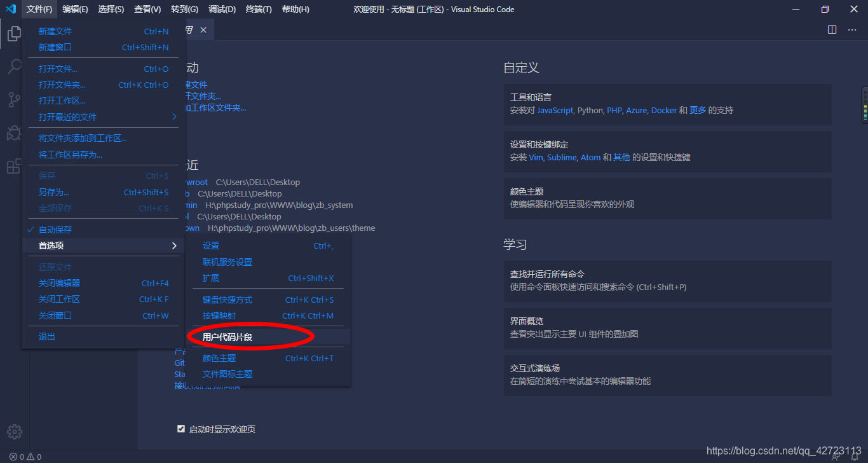Select 退出 menu entry

(x=104, y=336)
